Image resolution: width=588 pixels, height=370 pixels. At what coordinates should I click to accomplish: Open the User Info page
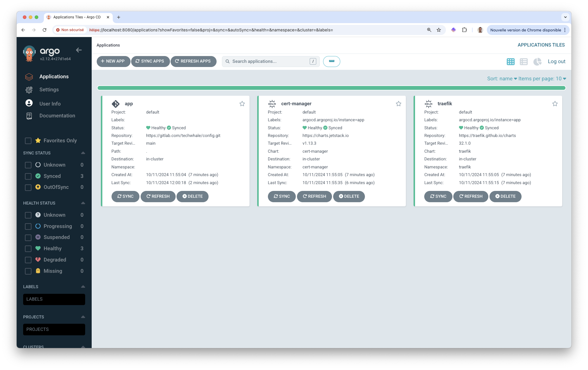click(50, 103)
